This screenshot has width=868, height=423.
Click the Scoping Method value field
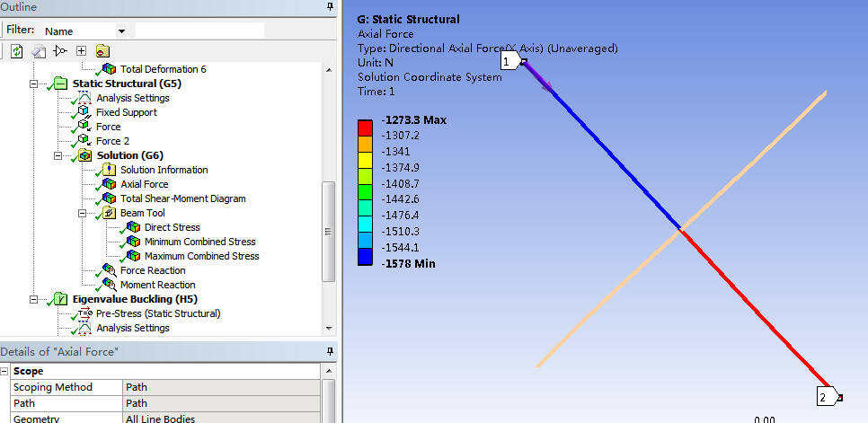click(x=220, y=387)
